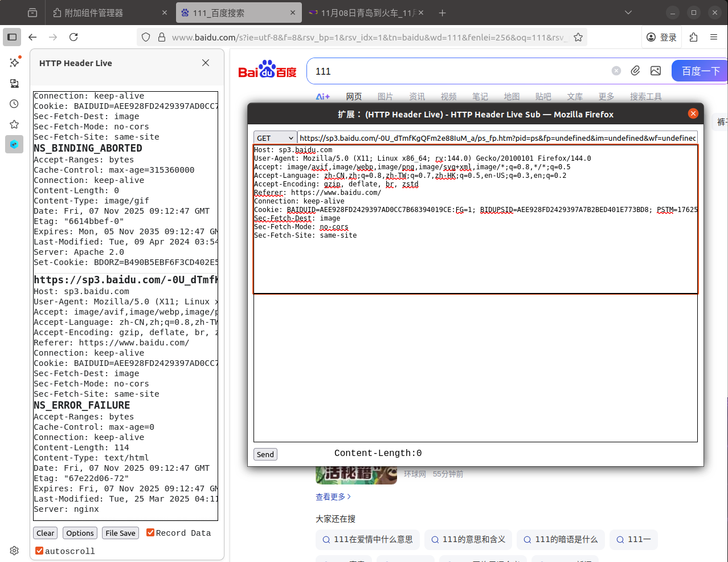Select the HTTP Header Live sidebar icon

coord(14,144)
